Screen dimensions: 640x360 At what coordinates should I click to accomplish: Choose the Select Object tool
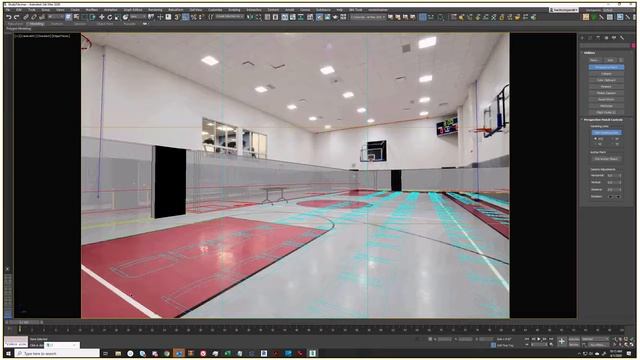point(68,17)
